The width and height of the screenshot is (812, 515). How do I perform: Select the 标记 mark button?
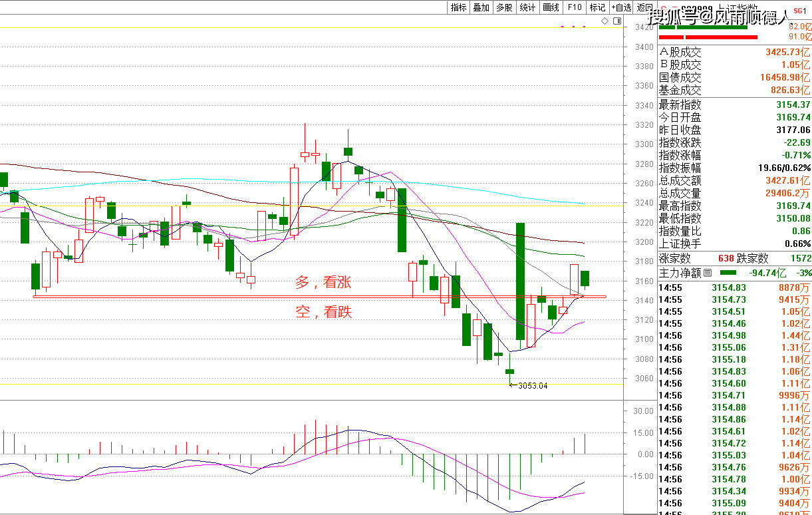point(597,7)
